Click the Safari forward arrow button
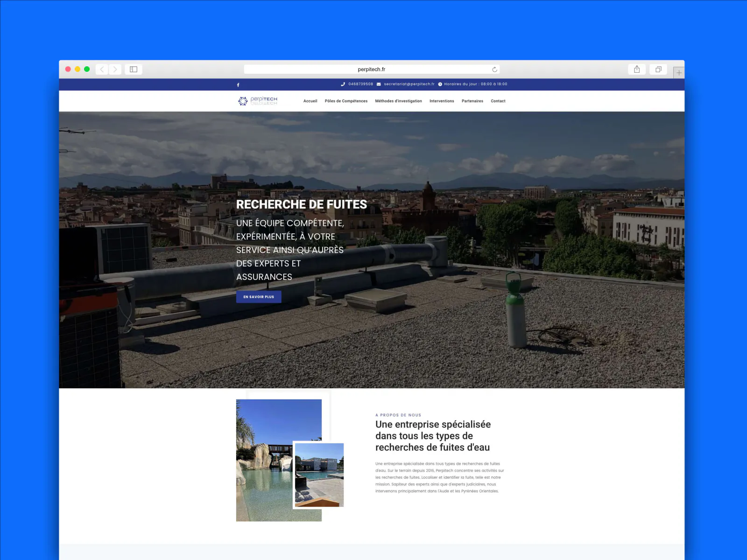The width and height of the screenshot is (747, 560). 115,69
